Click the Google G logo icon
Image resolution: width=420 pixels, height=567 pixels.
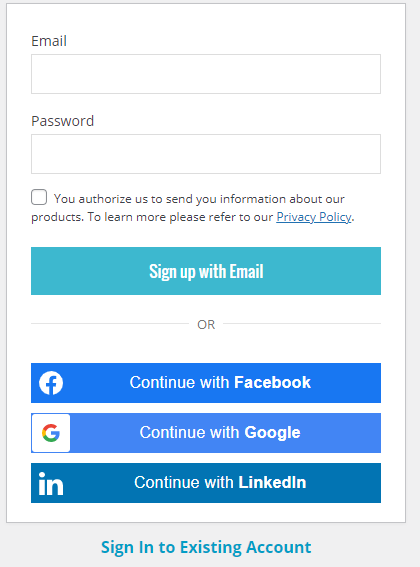(x=51, y=433)
